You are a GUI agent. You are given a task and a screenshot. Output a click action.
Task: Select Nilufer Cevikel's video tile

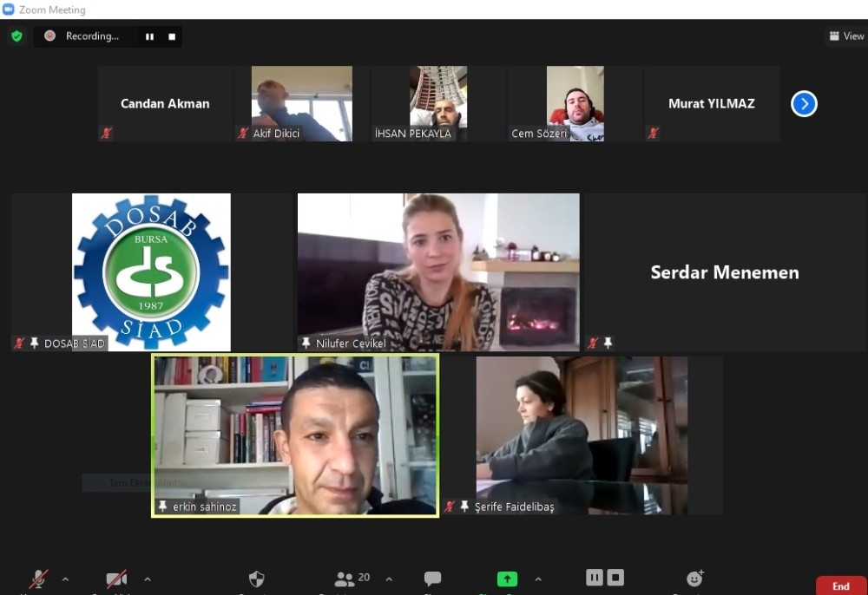point(438,271)
